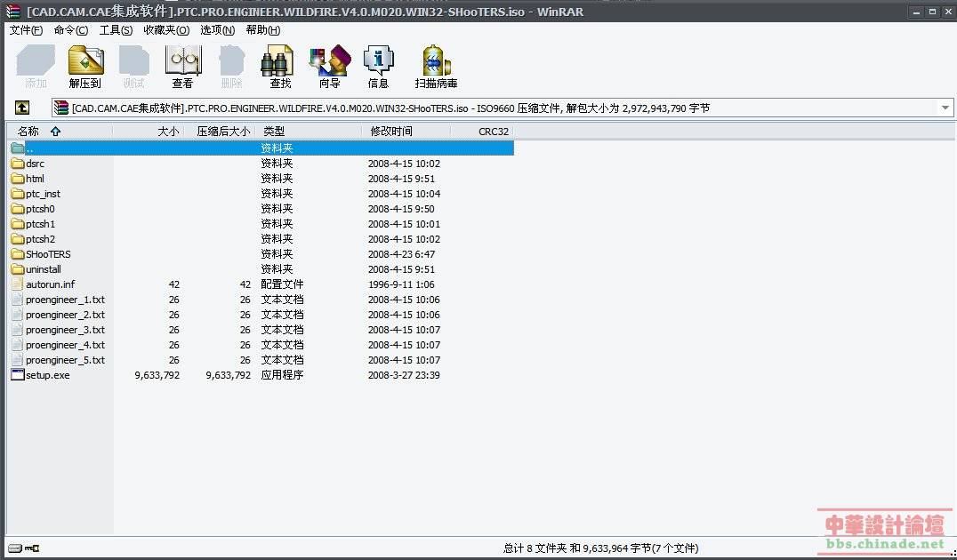
Task: Click the proengineer_1.txt document icon
Action: pos(18,300)
